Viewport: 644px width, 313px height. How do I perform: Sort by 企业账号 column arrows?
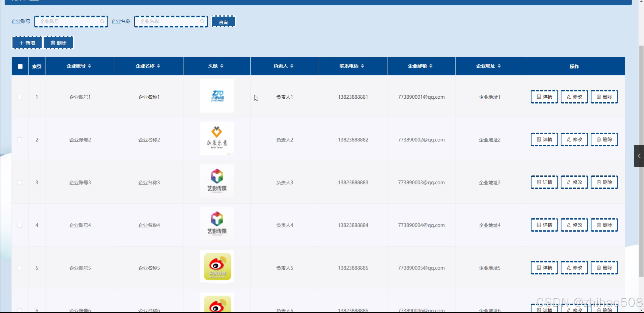click(x=90, y=66)
